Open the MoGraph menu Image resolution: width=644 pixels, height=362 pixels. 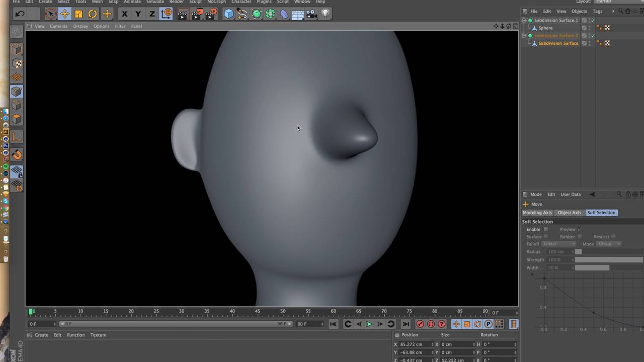click(216, 2)
